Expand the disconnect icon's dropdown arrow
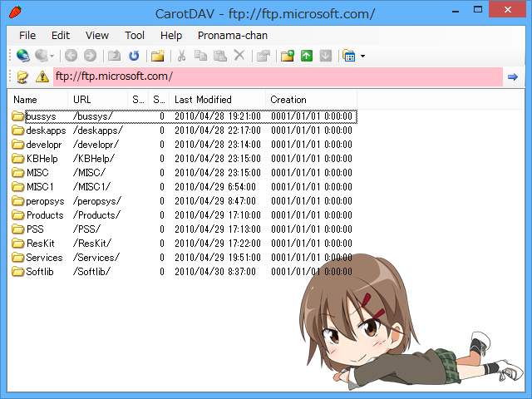 (52, 56)
